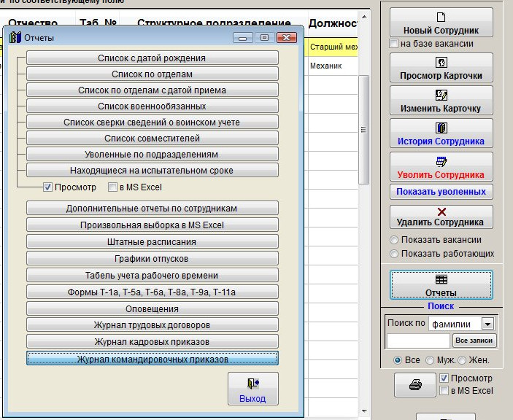
Task: Select the 'Все' gender radio button
Action: (398, 360)
